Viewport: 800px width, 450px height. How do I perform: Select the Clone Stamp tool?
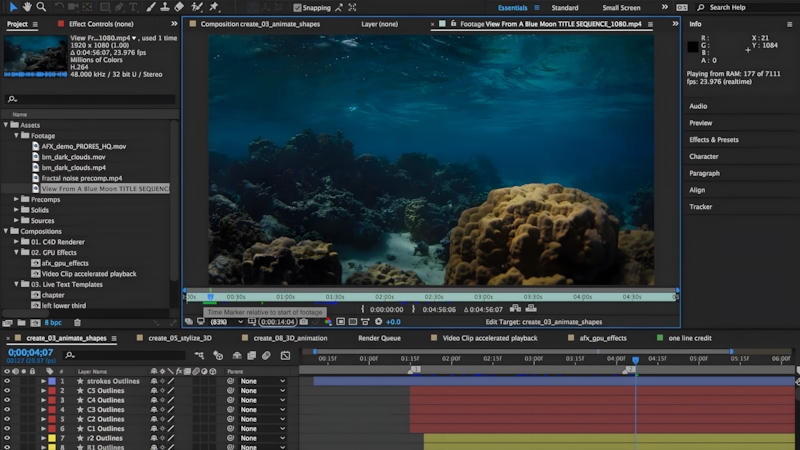(x=165, y=7)
